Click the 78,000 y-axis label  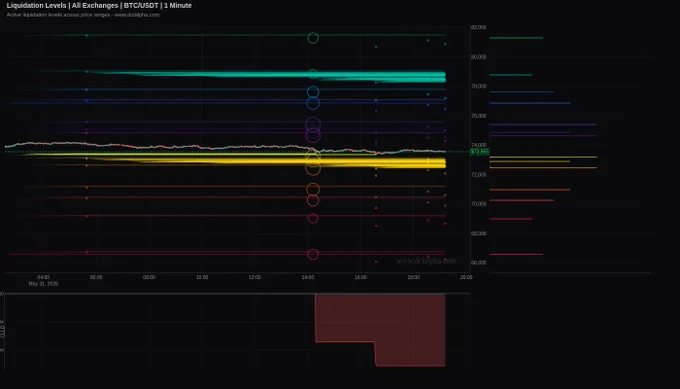pyautogui.click(x=479, y=86)
